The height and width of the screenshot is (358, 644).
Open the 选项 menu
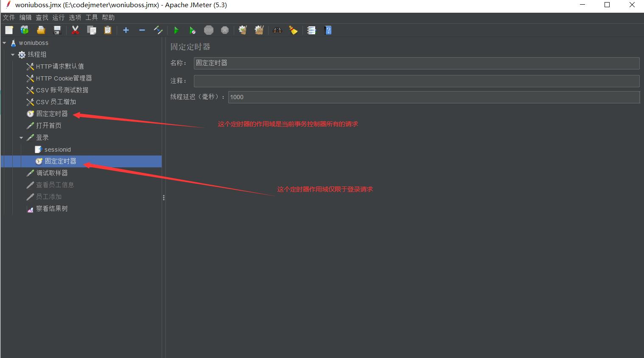tap(75, 17)
